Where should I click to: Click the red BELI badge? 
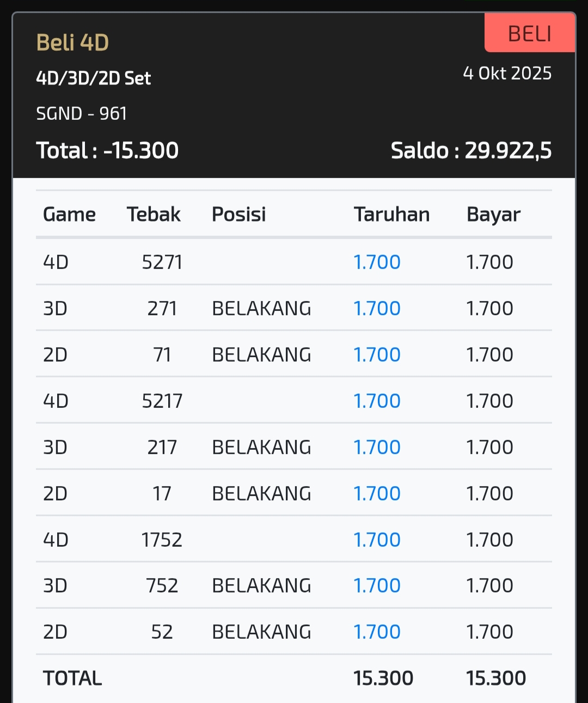(529, 34)
